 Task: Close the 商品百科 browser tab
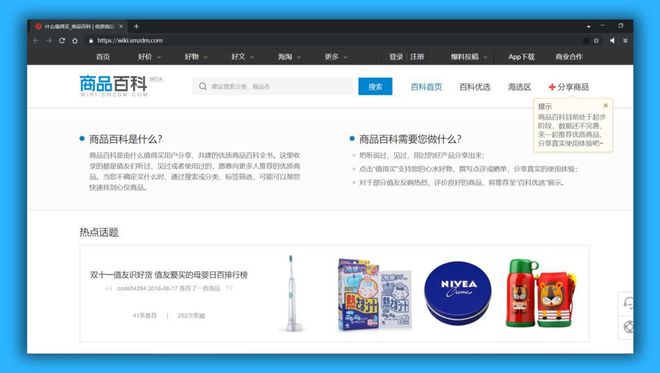(121, 26)
